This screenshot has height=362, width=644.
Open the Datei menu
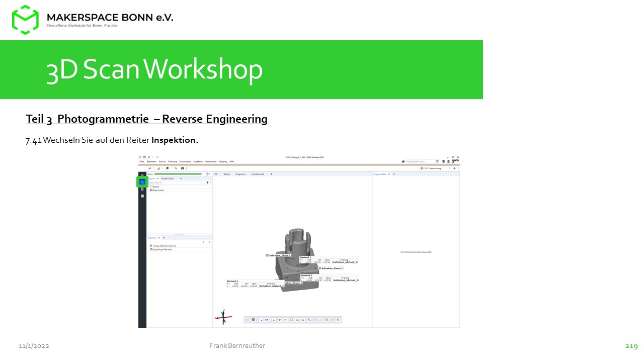[x=142, y=161]
